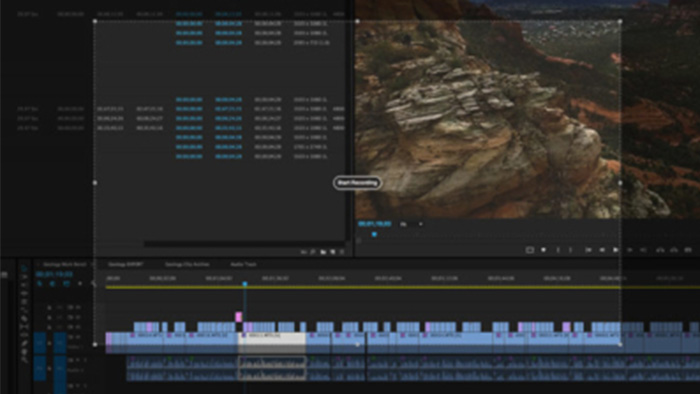
Task: Go to In point in Program Monitor
Action: [588, 250]
